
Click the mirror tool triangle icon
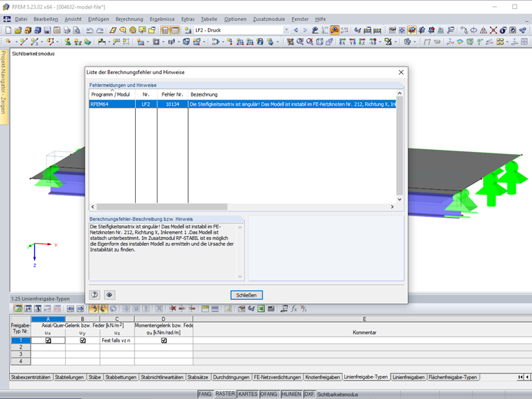click(483, 30)
